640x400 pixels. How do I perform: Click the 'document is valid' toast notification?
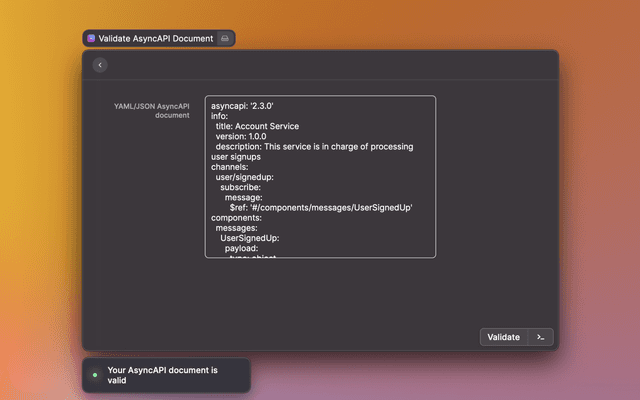(166, 375)
